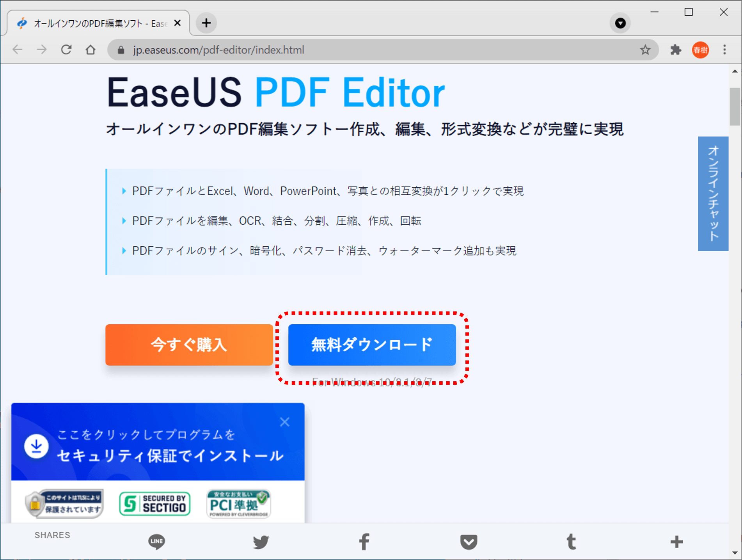Reload the page with the refresh icon
Image resolution: width=742 pixels, height=560 pixels.
coord(66,50)
